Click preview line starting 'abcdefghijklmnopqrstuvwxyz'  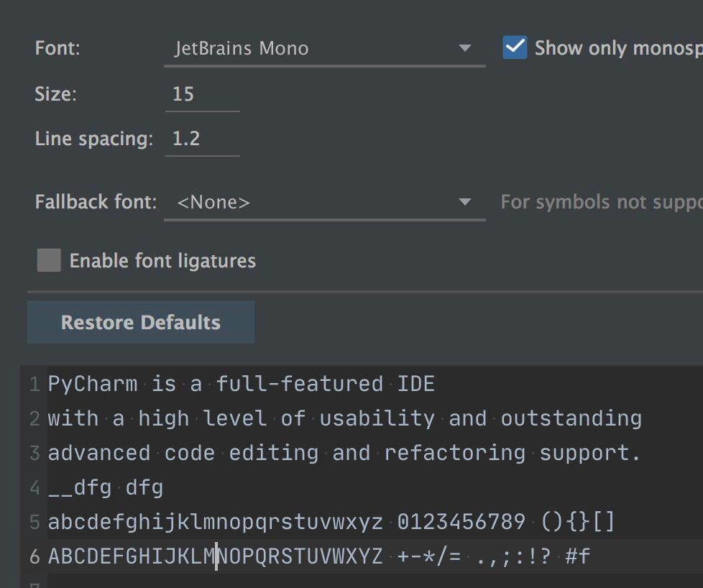(x=331, y=522)
